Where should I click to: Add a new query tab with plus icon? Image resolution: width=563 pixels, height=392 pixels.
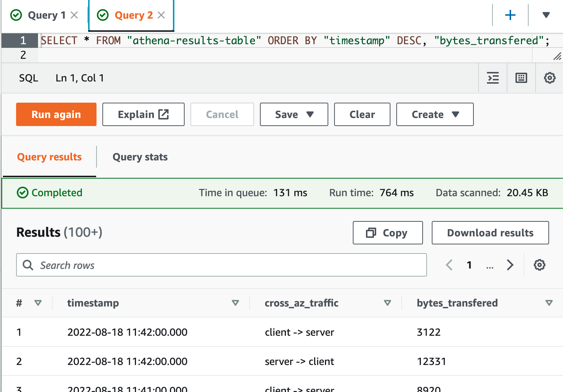pos(510,15)
